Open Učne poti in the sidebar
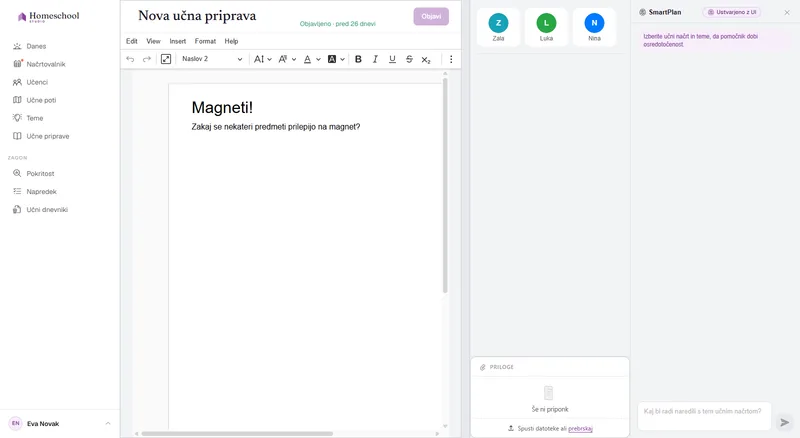 point(35,100)
